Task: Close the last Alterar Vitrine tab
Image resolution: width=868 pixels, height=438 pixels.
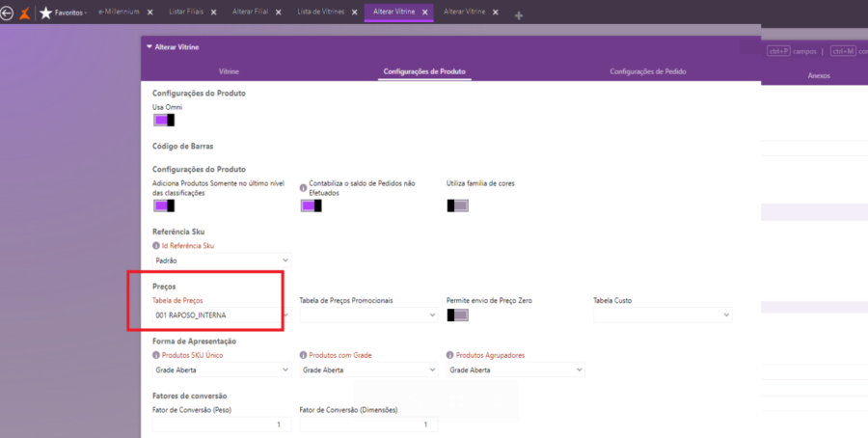Action: click(x=496, y=13)
